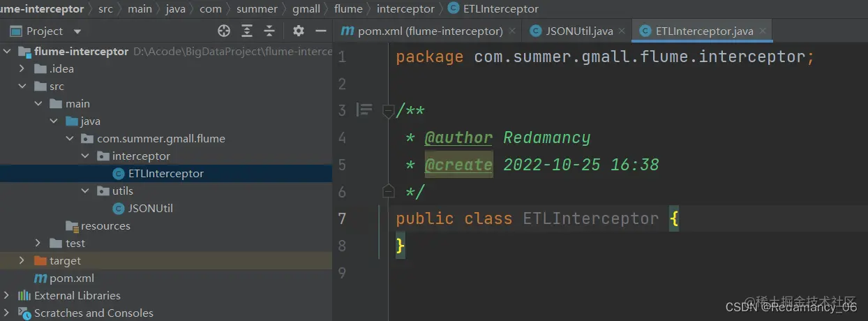Collapse the utils package

(x=84, y=191)
